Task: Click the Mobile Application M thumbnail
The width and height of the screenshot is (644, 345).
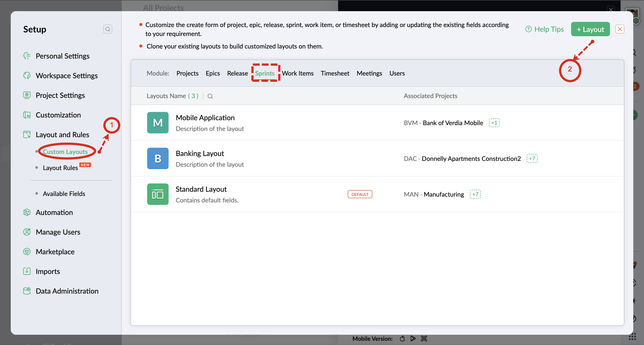Action: pyautogui.click(x=158, y=123)
